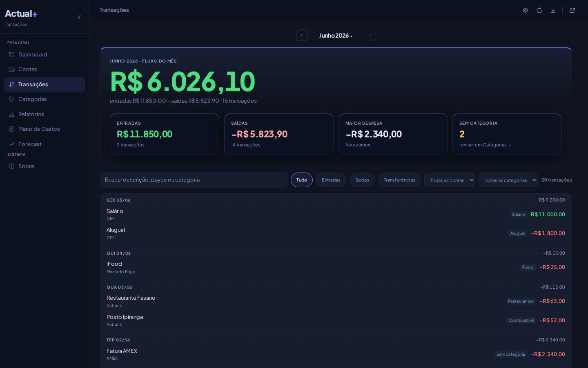588x368 pixels.
Task: Expand Todas as contas dropdown
Action: [450, 180]
